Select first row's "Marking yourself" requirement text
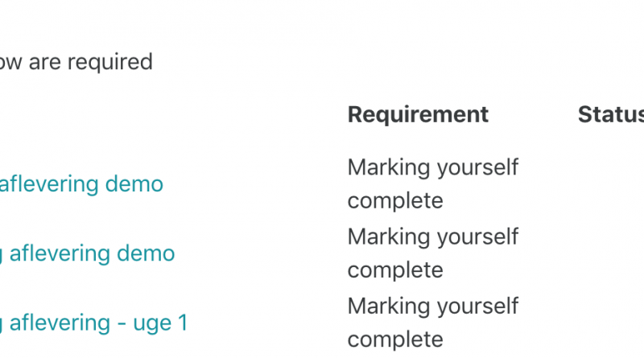This screenshot has height=358, width=644. tap(433, 167)
